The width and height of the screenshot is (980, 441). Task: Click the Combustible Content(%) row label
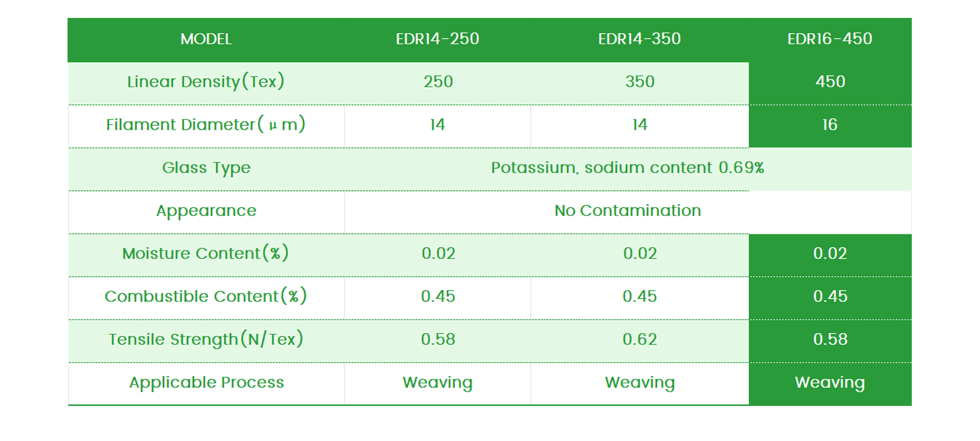(206, 296)
